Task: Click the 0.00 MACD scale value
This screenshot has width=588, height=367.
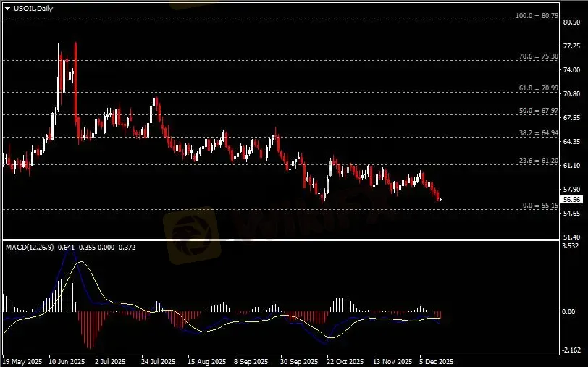Action: coord(568,311)
